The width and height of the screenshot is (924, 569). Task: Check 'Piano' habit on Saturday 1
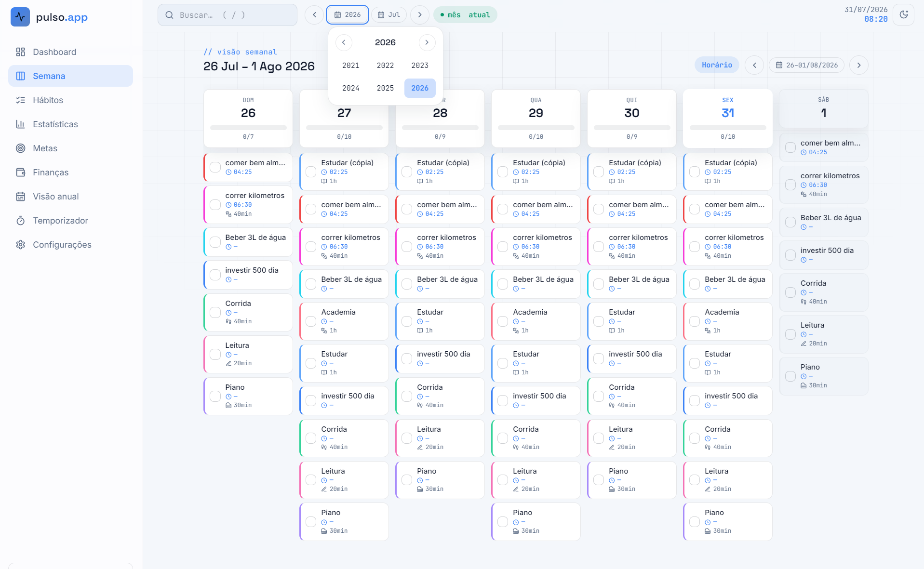pyautogui.click(x=790, y=376)
